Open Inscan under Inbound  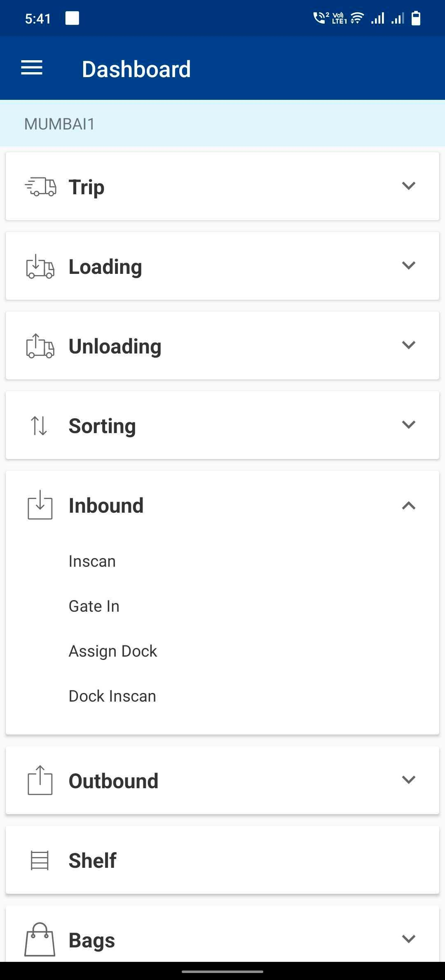point(92,561)
